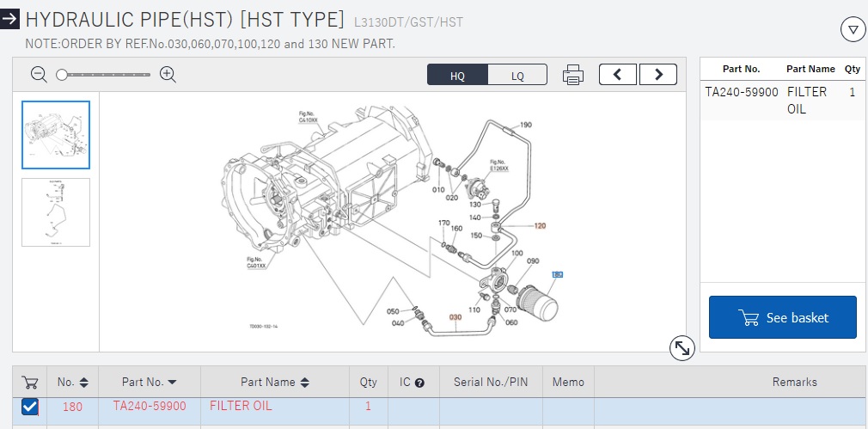Click the zoom in magnifier icon

click(168, 75)
